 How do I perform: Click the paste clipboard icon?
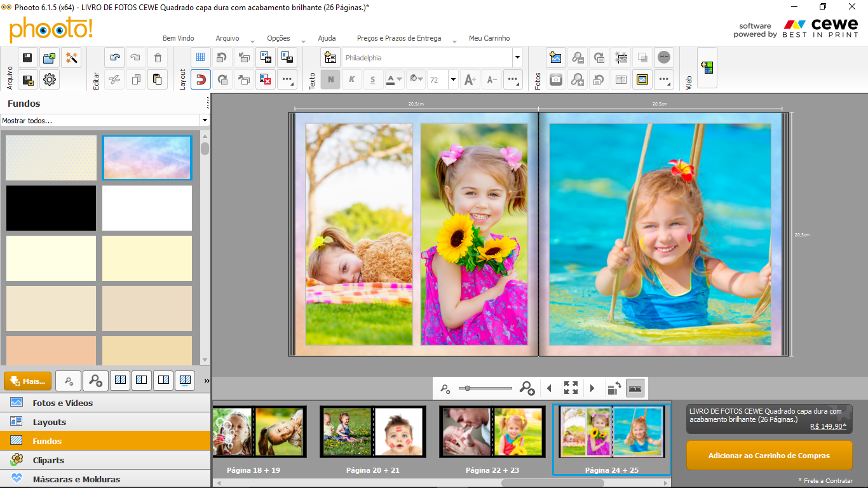pos(158,79)
